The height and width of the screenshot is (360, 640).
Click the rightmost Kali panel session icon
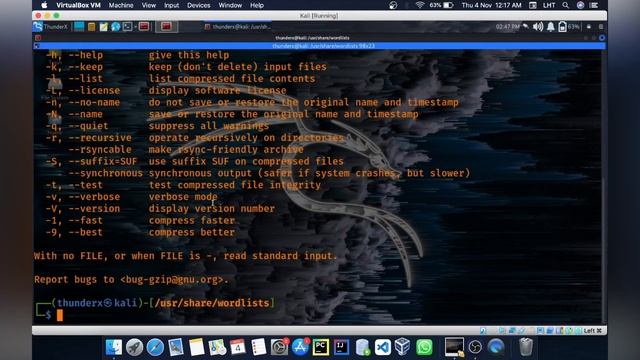coord(601,27)
